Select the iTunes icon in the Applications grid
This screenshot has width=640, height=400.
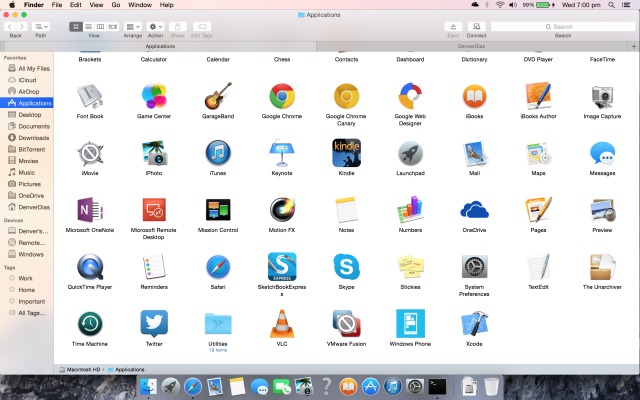[x=218, y=153]
